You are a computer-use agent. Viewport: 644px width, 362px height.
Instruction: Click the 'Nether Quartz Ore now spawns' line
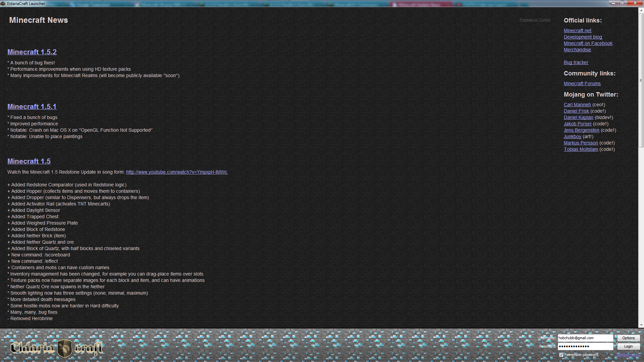[56, 287]
